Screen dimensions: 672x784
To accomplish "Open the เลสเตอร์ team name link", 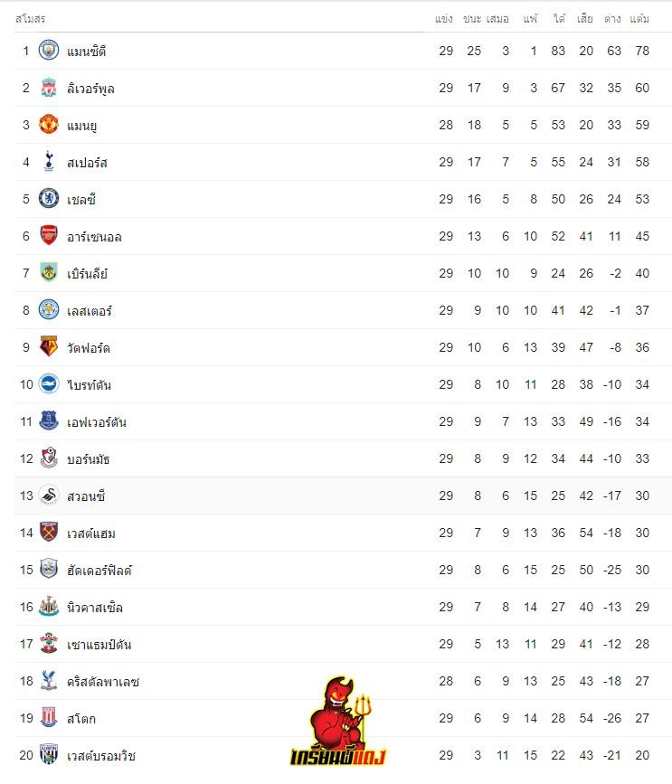I will (89, 310).
